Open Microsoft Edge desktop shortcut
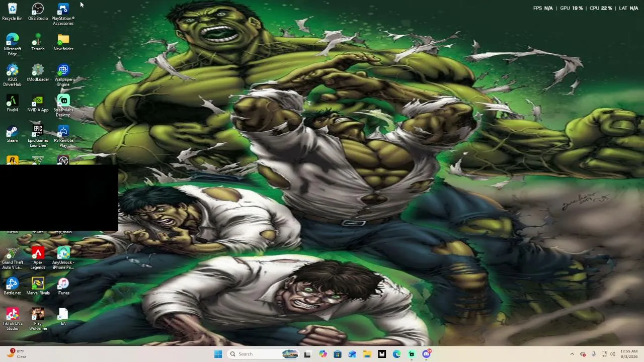 click(12, 45)
